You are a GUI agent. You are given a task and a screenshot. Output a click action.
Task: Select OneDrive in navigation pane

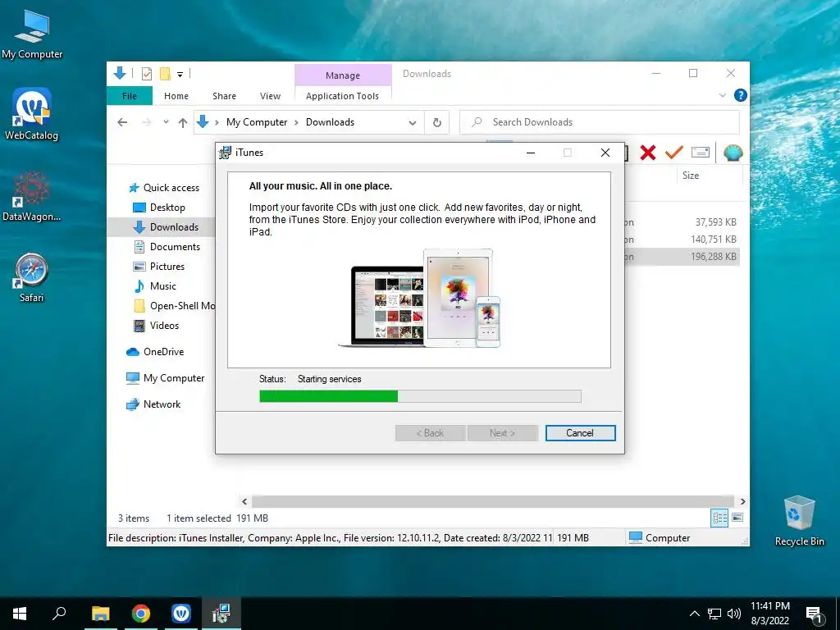coord(163,352)
